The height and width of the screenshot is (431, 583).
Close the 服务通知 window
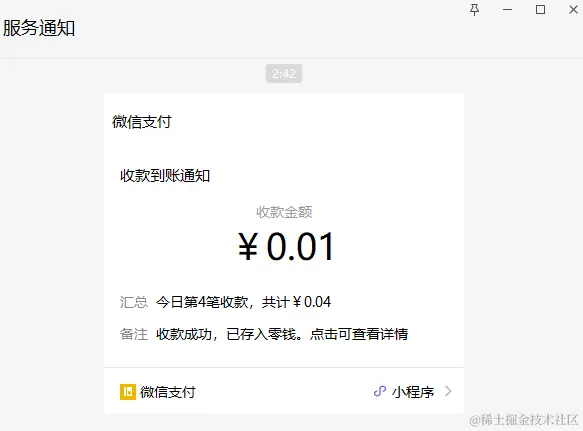[573, 10]
